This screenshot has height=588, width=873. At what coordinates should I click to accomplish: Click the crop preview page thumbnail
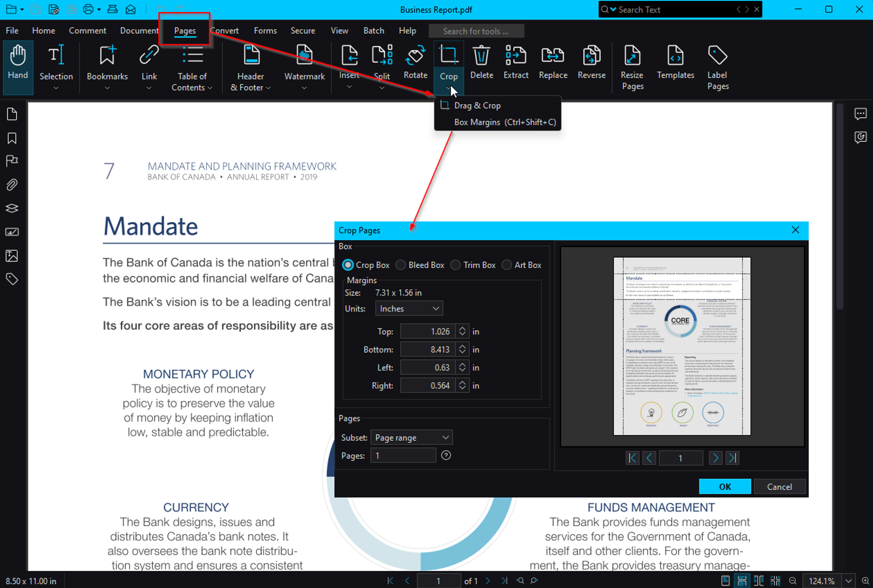682,346
